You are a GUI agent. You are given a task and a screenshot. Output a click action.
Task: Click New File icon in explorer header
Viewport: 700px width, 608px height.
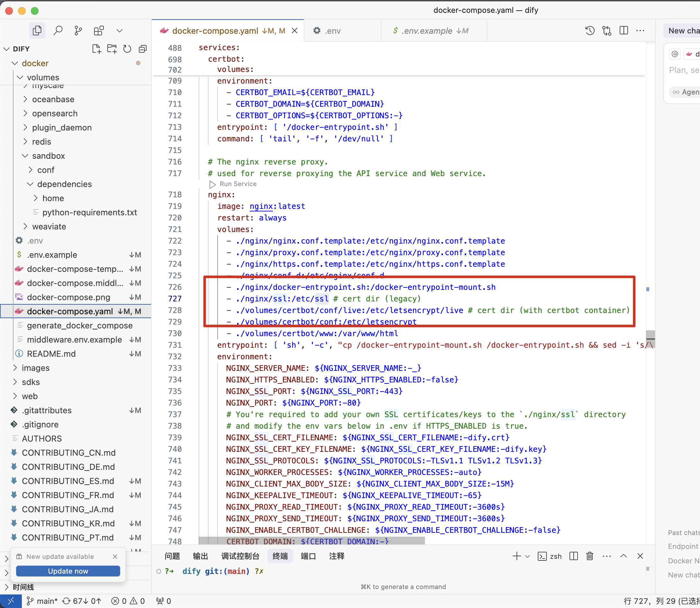click(x=96, y=49)
